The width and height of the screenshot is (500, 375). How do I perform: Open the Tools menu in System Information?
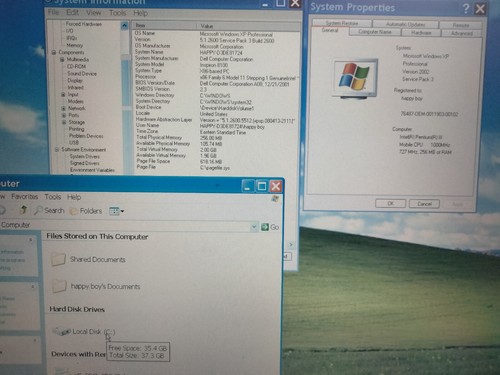[118, 13]
